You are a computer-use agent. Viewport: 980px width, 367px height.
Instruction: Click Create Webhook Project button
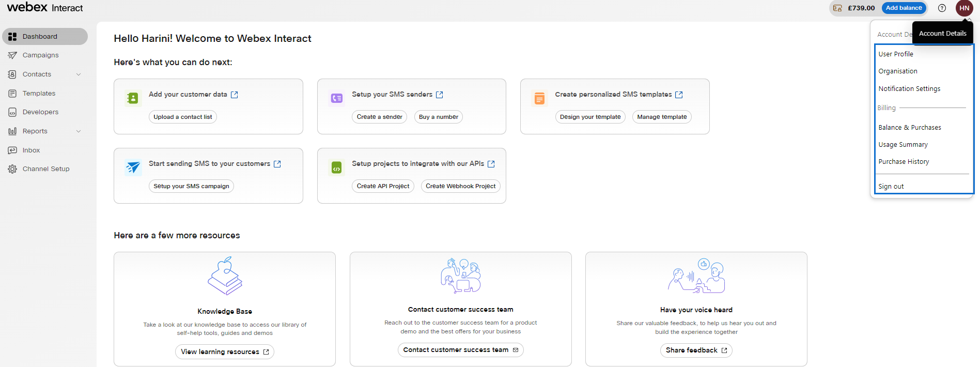pyautogui.click(x=461, y=186)
